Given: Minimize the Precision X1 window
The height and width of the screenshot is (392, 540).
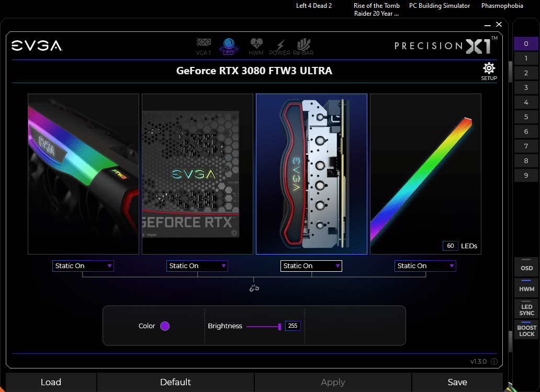Looking at the screenshot, I should pos(487,25).
